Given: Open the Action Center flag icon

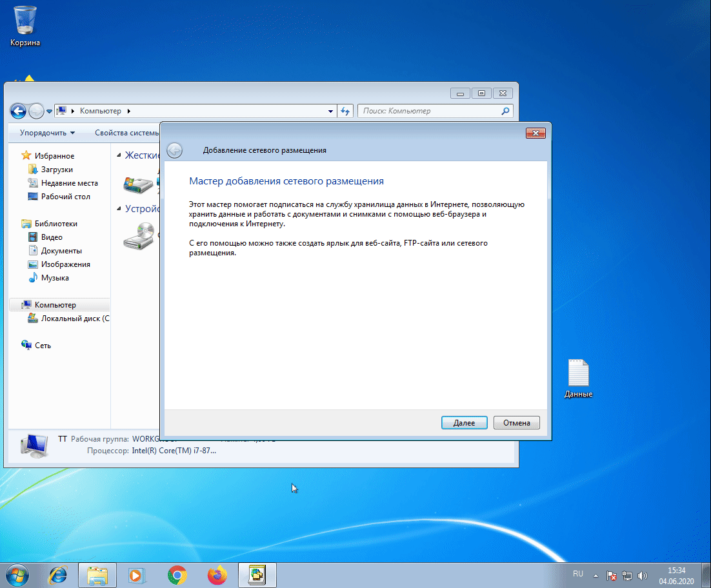Looking at the screenshot, I should pos(611,576).
